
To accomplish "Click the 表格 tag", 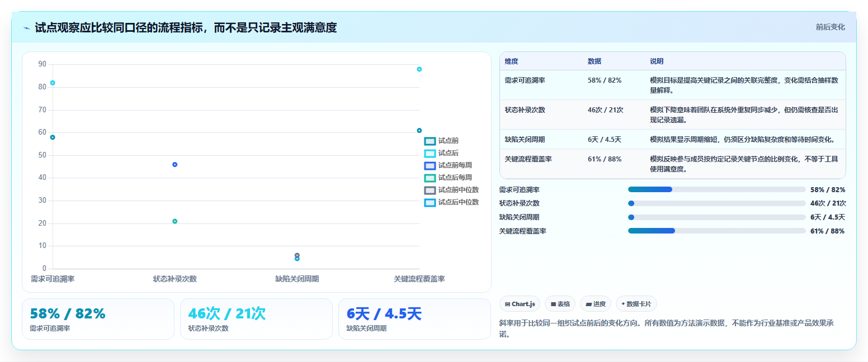I will (560, 304).
